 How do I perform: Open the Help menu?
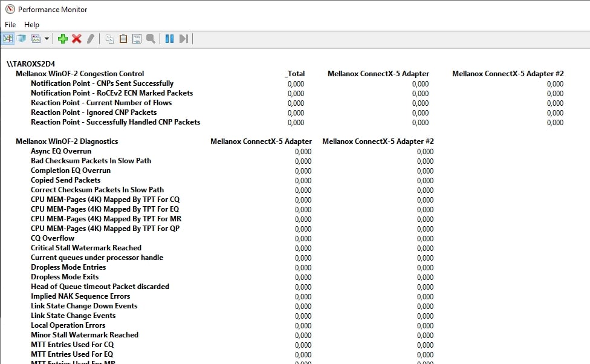tap(31, 25)
